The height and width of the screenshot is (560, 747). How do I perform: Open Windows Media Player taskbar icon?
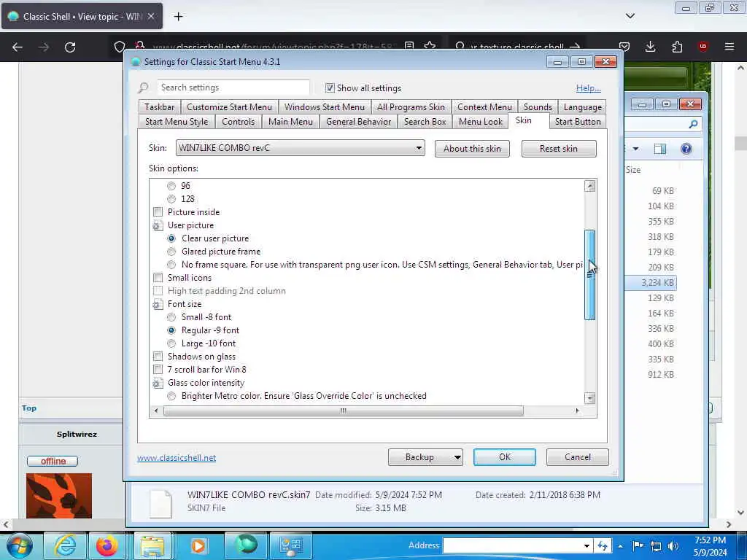[198, 545]
